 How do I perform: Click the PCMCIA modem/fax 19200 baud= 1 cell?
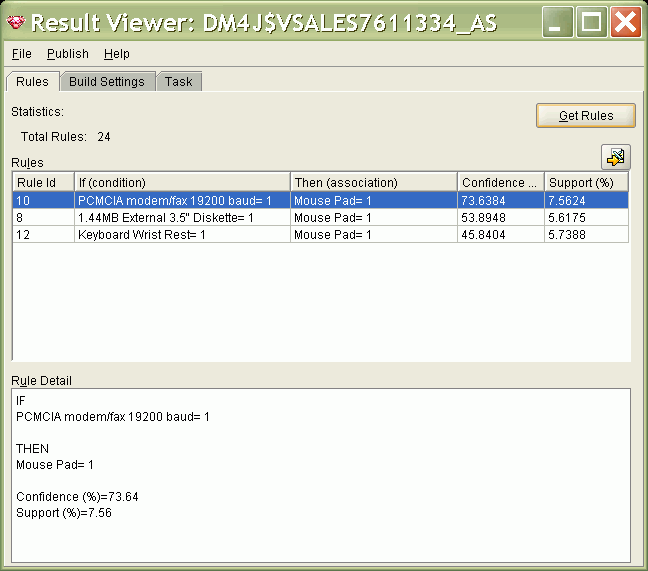(x=182, y=200)
